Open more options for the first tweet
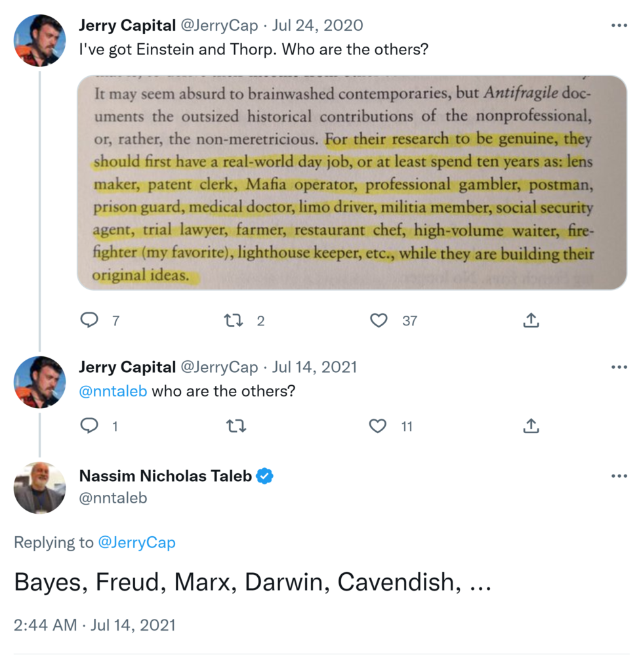 point(619,26)
